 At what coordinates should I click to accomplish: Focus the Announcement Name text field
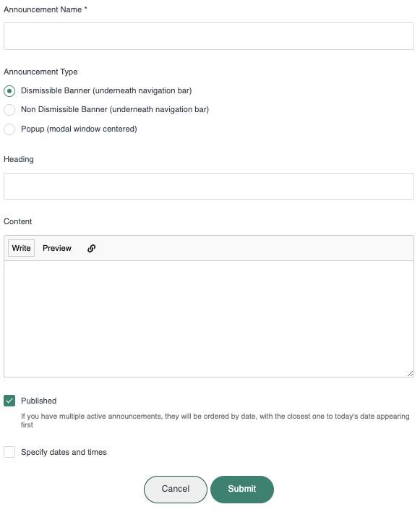click(x=209, y=36)
